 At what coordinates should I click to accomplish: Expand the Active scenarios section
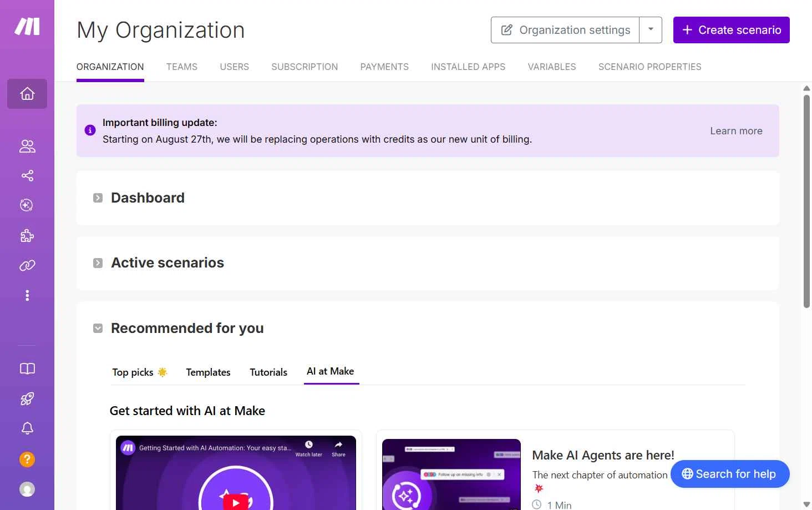click(x=98, y=263)
